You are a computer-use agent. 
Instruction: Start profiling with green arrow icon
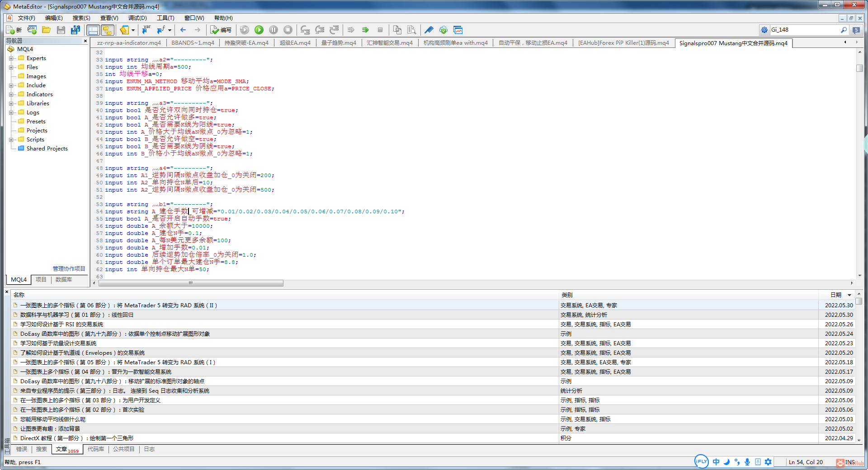(365, 30)
